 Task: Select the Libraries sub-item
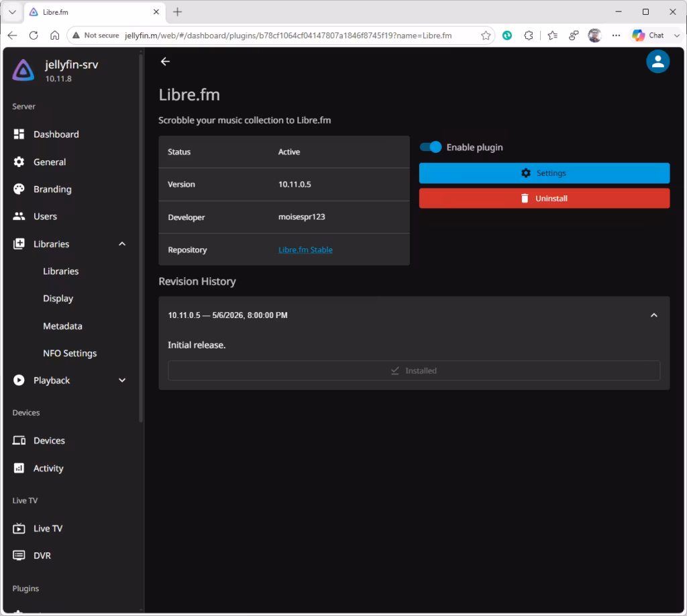pos(61,271)
